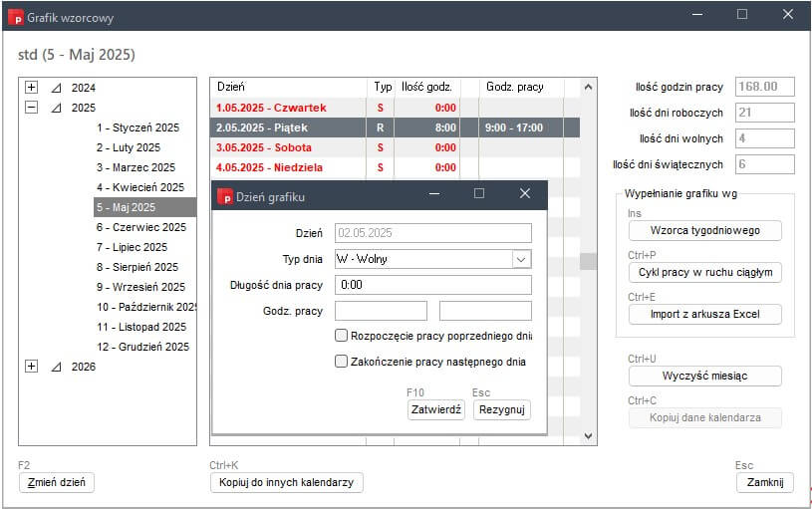The width and height of the screenshot is (812, 509).
Task: Click the Dzień grafiku dialog icon
Action: pos(224,196)
